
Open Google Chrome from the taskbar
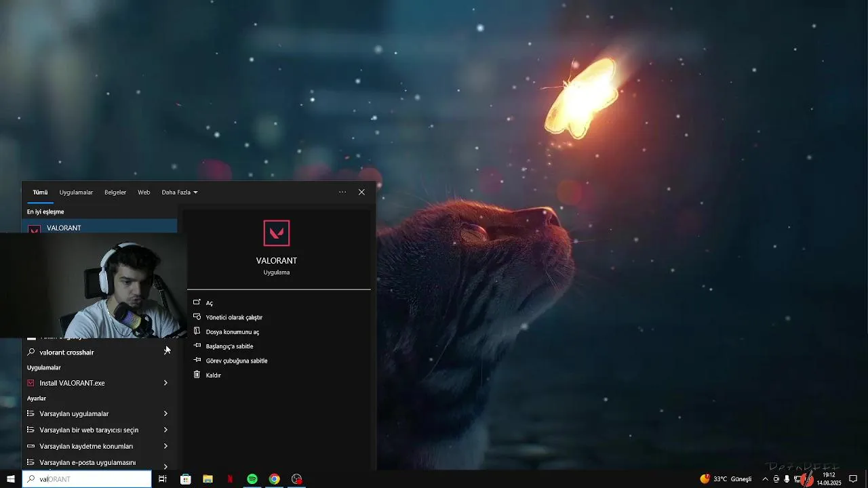point(274,479)
